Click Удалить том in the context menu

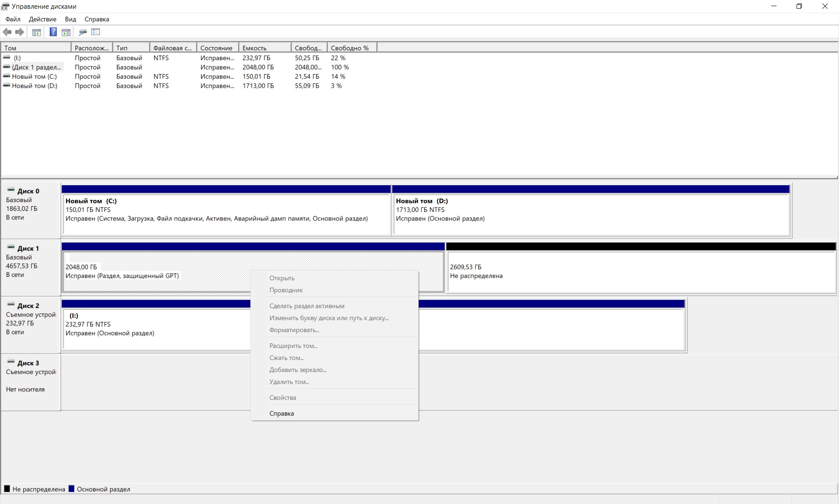335,382
